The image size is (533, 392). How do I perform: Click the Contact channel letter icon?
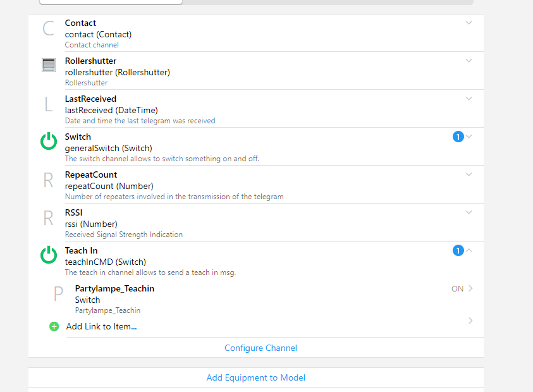pos(49,28)
